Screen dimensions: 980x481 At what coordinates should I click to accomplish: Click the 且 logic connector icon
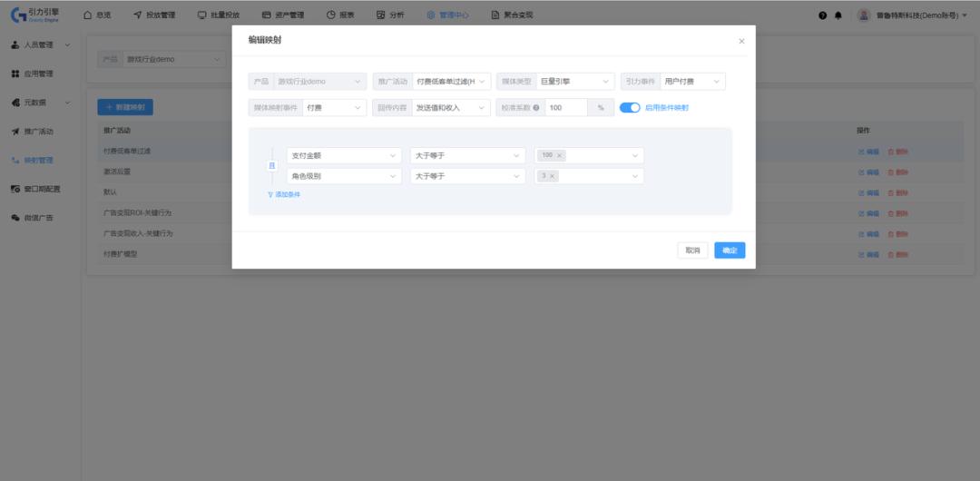click(271, 165)
